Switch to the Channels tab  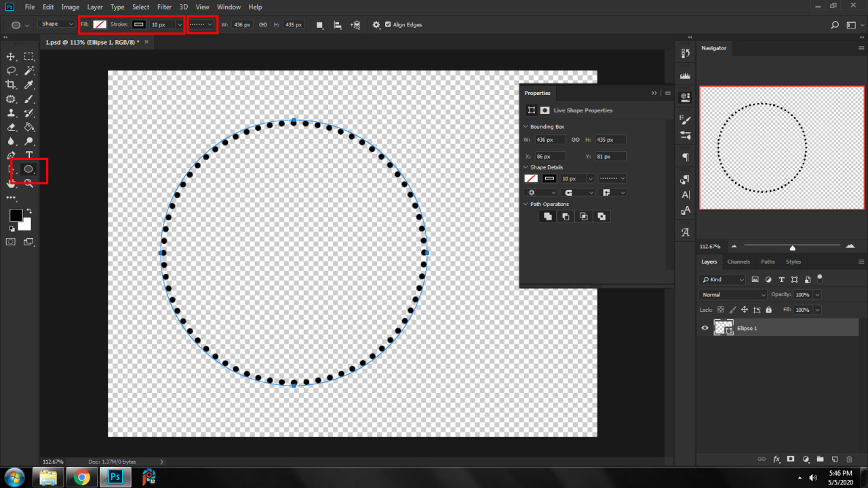coord(738,262)
